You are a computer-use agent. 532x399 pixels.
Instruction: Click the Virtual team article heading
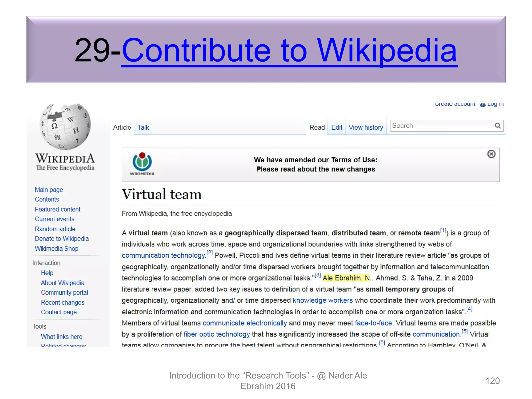pyautogui.click(x=162, y=194)
